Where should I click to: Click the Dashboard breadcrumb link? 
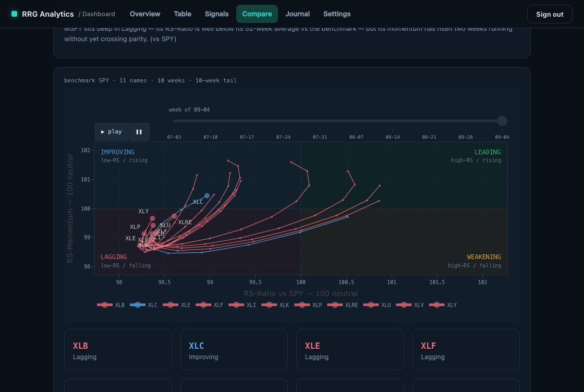click(99, 14)
